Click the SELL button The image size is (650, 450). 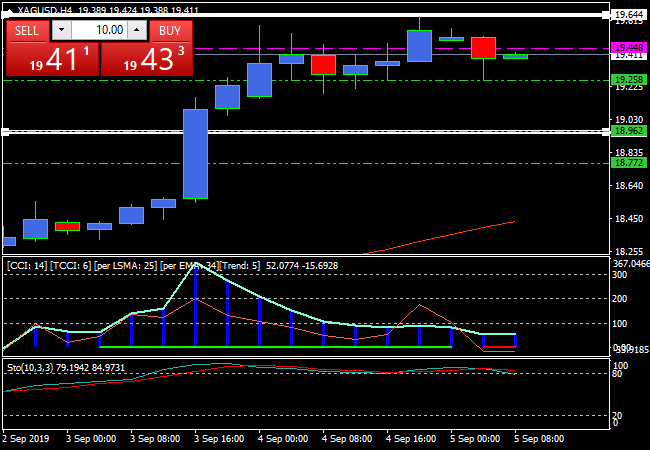(27, 31)
